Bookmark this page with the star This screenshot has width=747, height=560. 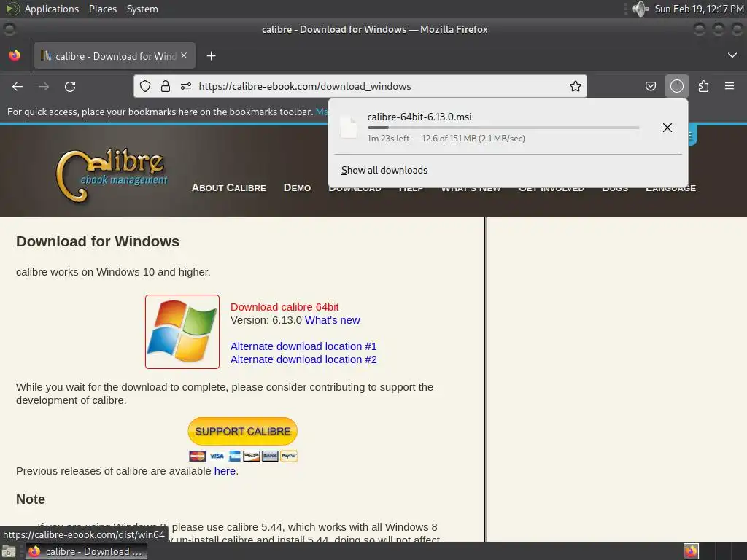pos(576,86)
